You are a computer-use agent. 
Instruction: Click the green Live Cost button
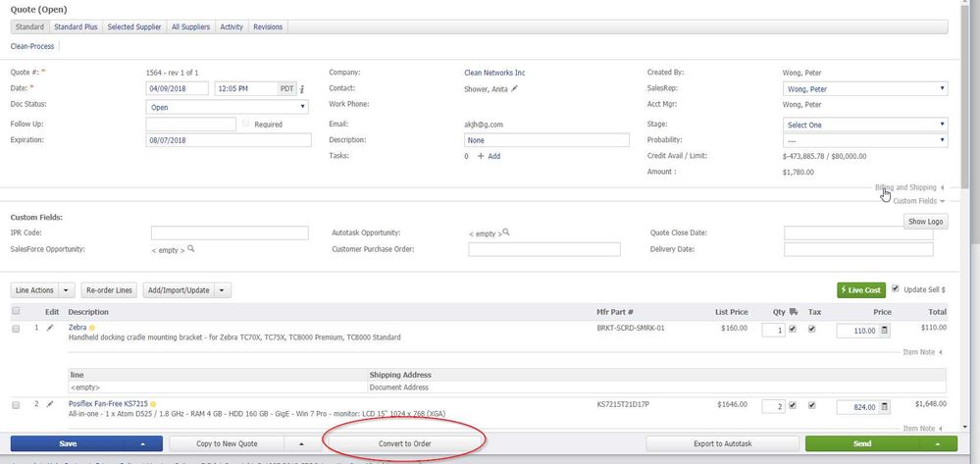[860, 290]
